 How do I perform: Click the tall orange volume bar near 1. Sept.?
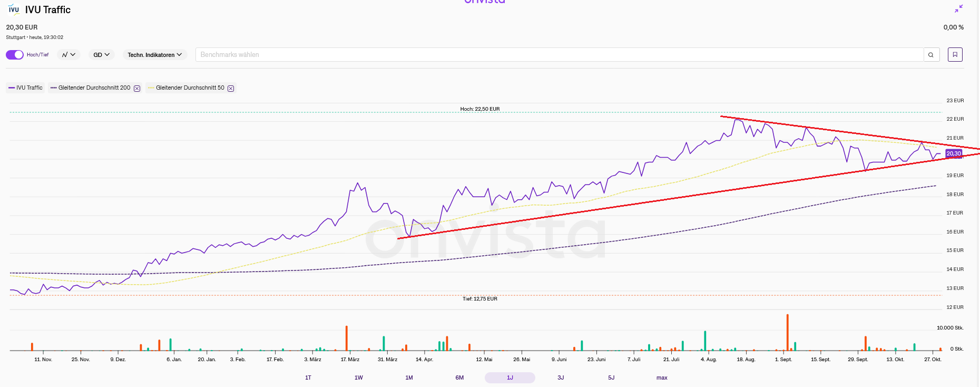(787, 332)
